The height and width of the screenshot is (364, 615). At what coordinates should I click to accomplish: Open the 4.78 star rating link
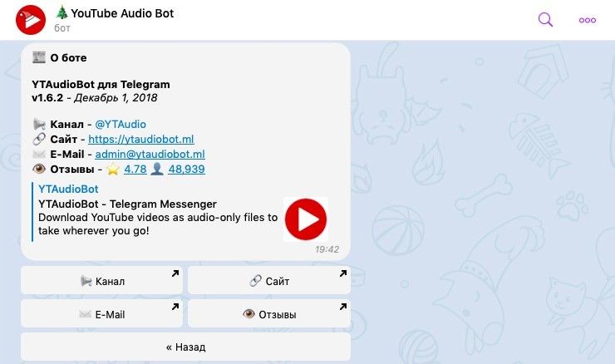(135, 169)
